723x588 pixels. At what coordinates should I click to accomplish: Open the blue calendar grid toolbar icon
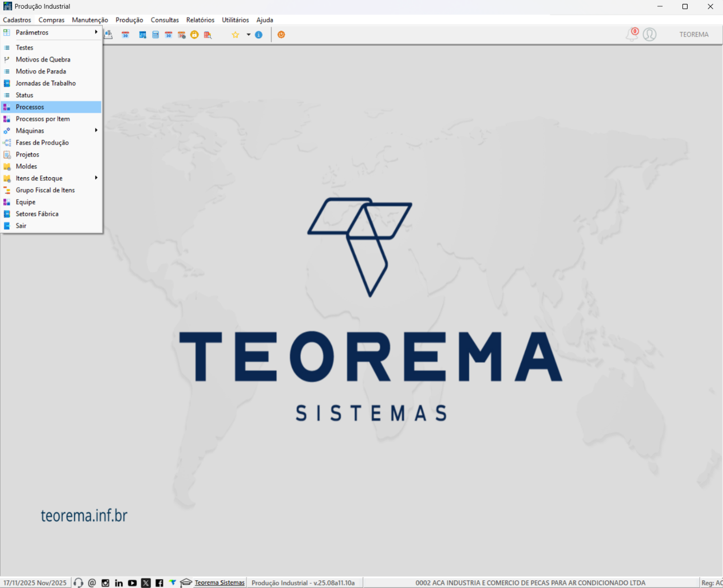(142, 35)
